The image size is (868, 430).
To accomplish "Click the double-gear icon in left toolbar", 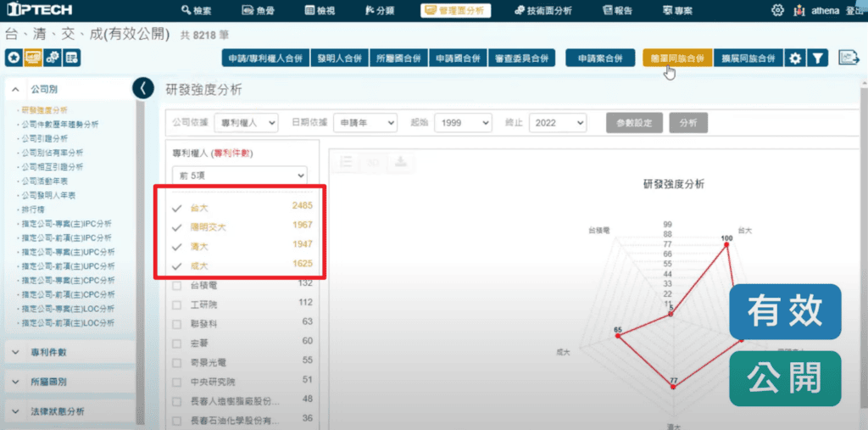I will coord(53,58).
